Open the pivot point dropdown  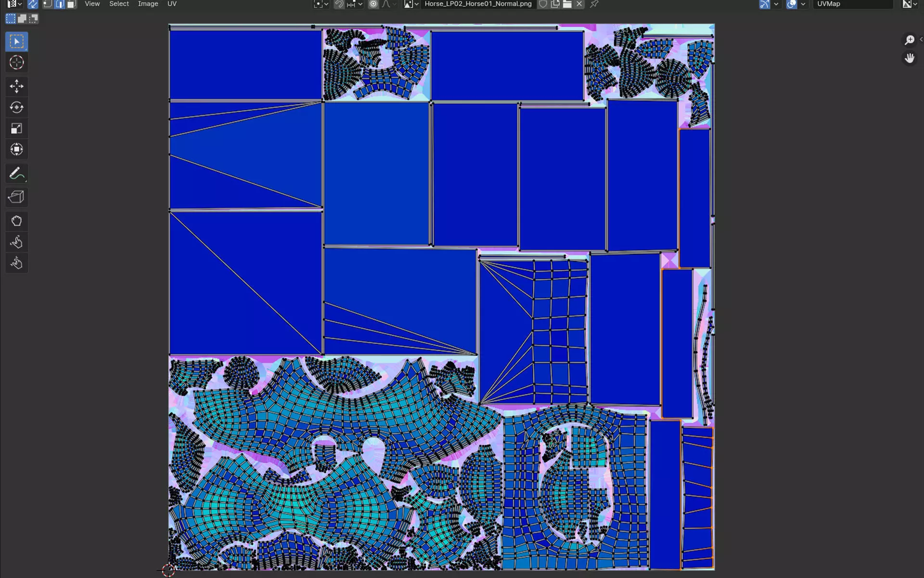pos(321,4)
